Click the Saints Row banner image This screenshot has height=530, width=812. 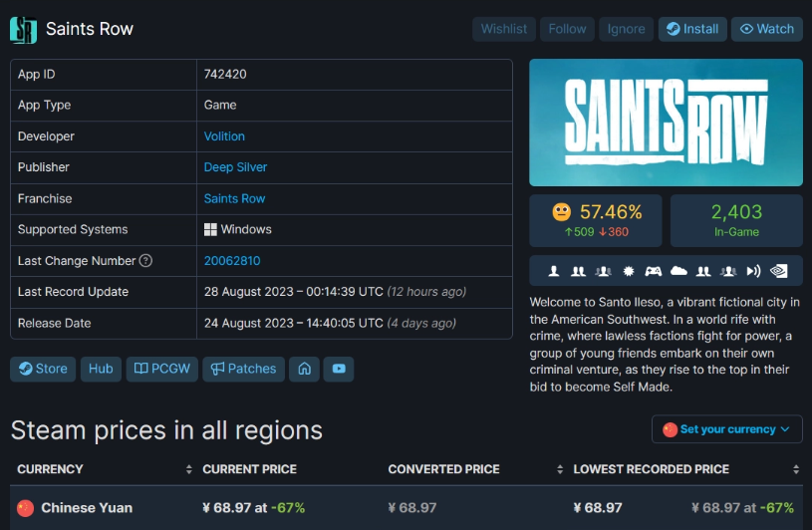(666, 123)
